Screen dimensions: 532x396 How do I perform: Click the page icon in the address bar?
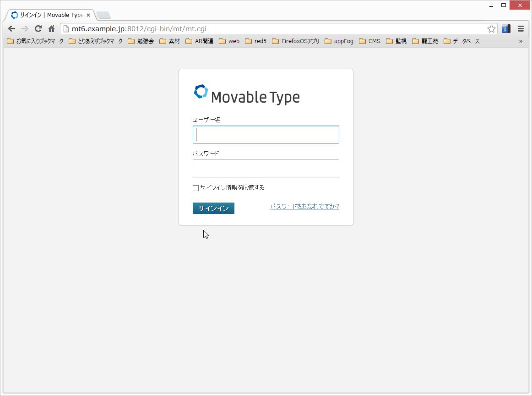[66, 29]
